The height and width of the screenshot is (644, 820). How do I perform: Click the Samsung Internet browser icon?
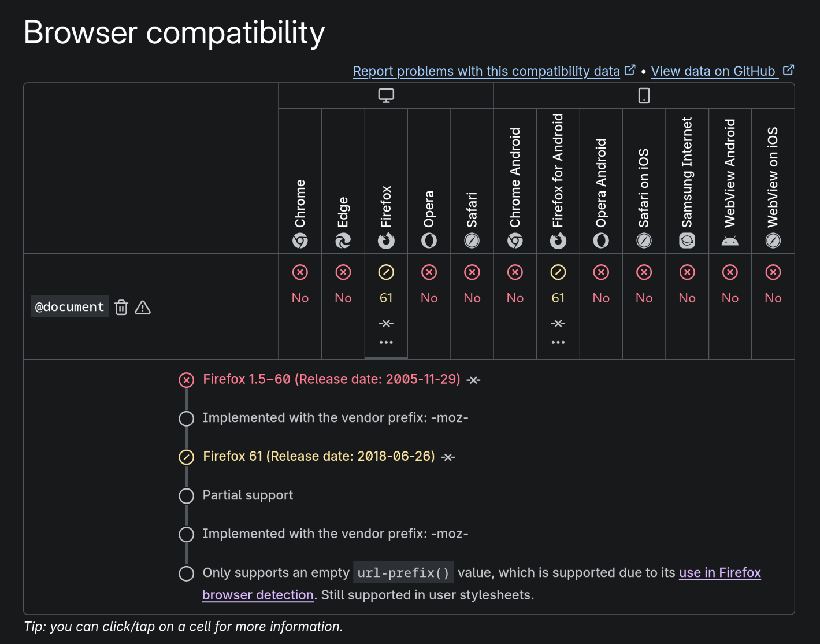point(687,240)
